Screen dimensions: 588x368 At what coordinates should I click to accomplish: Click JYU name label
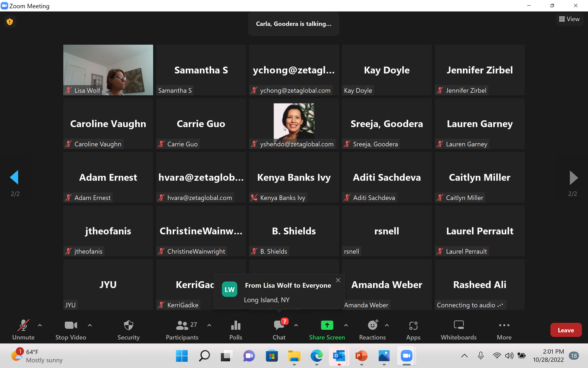[x=70, y=305]
